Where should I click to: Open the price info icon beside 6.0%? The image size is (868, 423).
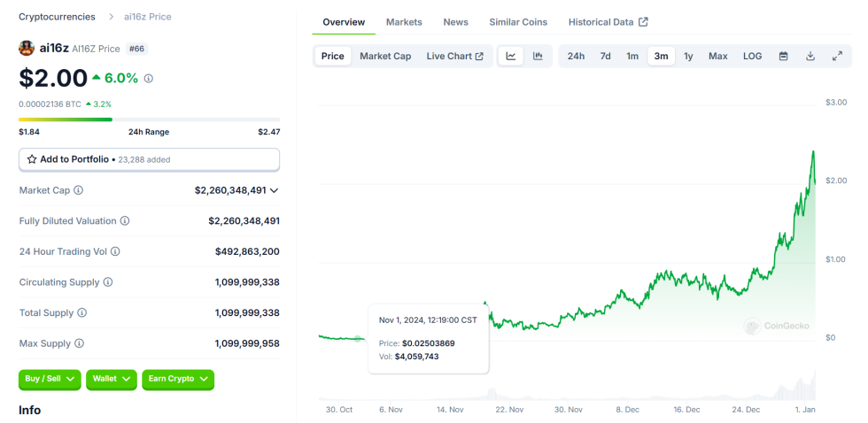[149, 79]
